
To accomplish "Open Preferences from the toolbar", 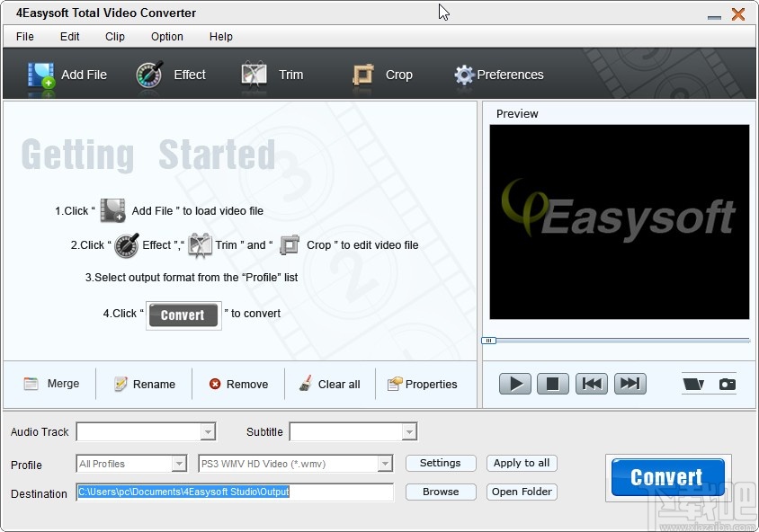I will (x=464, y=75).
